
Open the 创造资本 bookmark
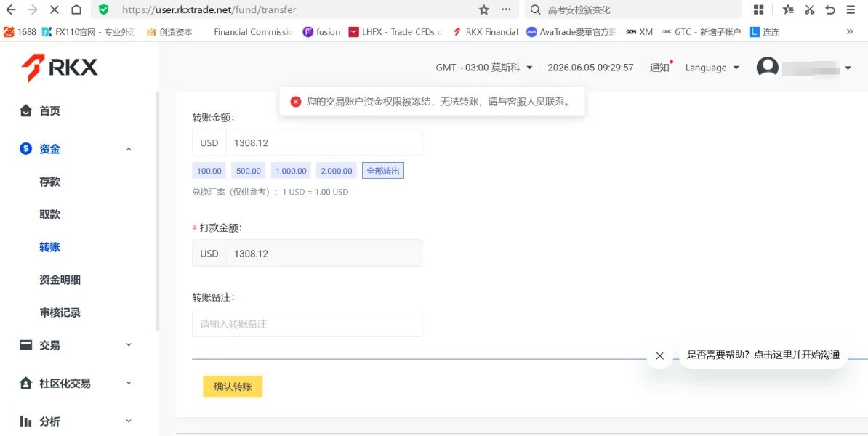pyautogui.click(x=169, y=32)
